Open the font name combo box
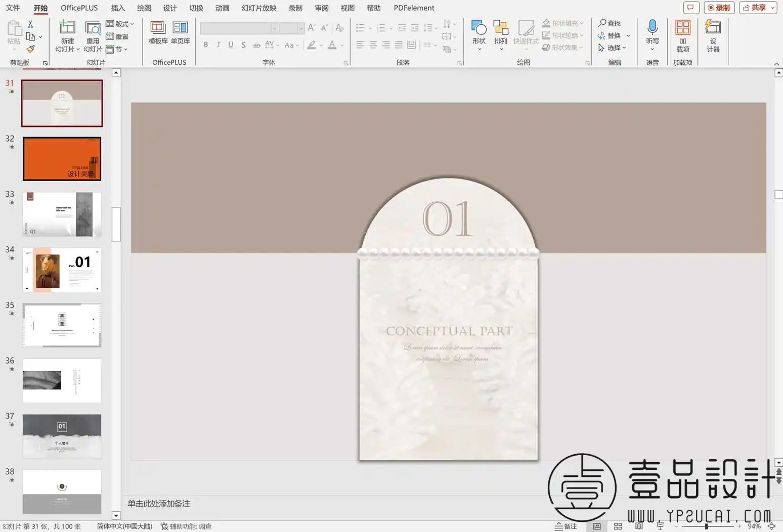This screenshot has height=532, width=783. pos(239,28)
